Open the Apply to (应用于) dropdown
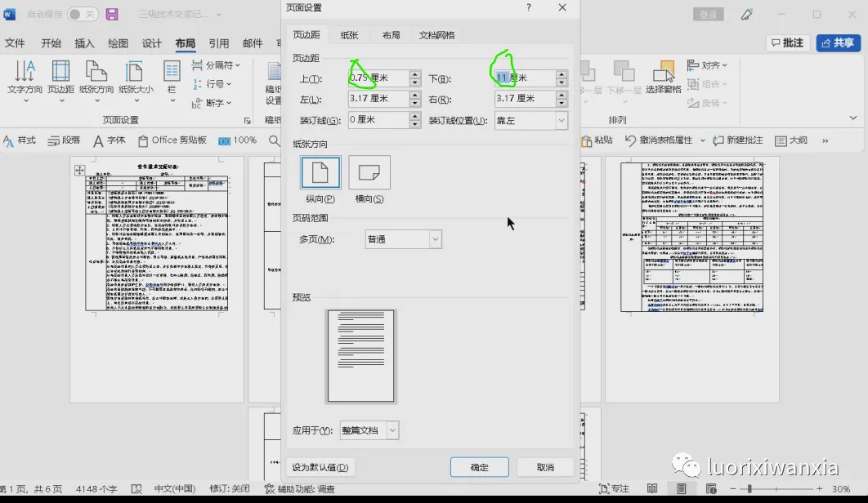The width and height of the screenshot is (868, 503). [369, 430]
